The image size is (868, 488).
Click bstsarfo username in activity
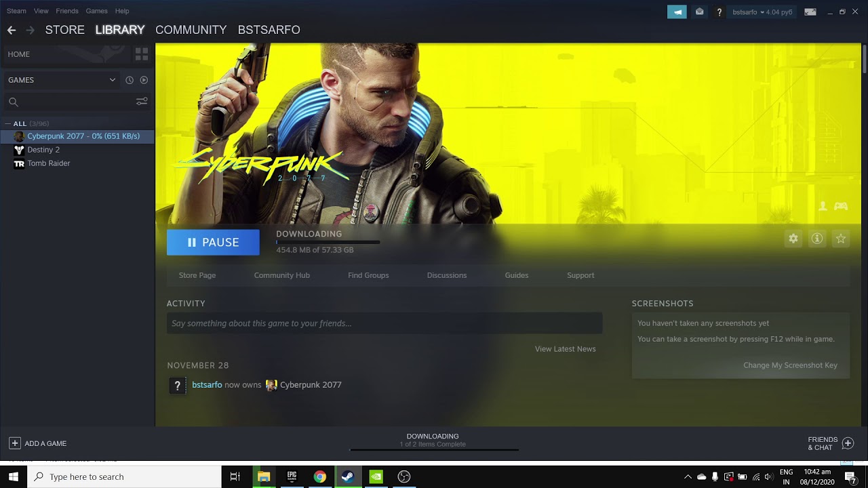click(x=207, y=385)
